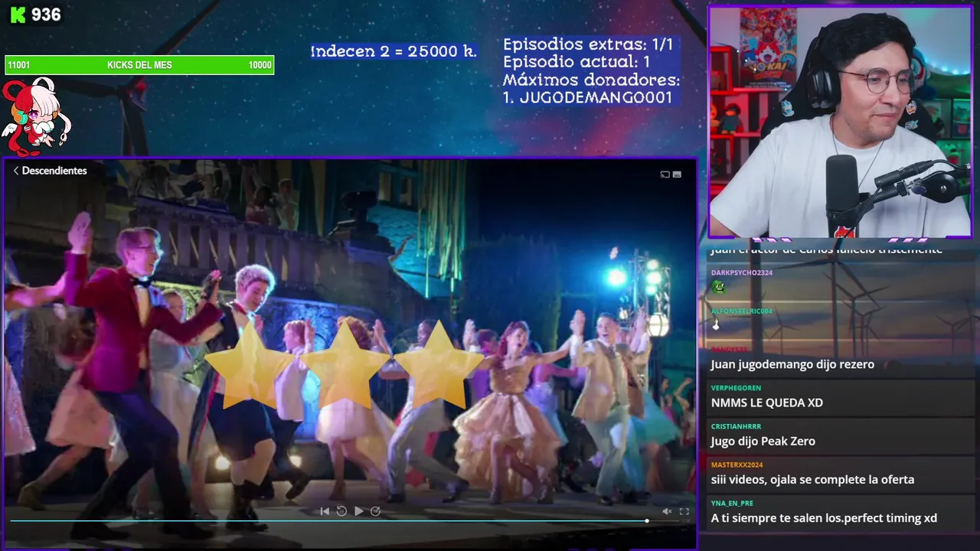Play the Descendientes video
This screenshot has height=551, width=980.
click(x=358, y=511)
